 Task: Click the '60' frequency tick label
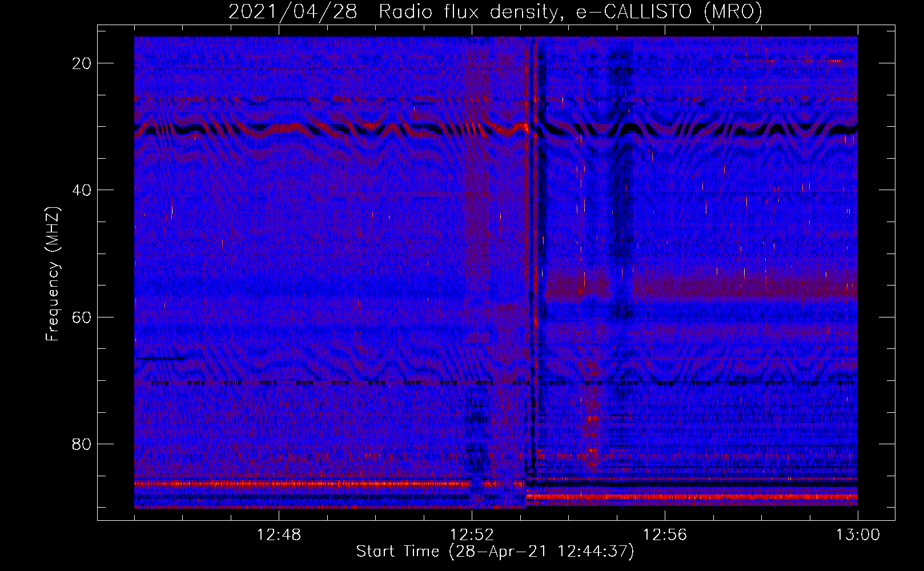coord(82,317)
